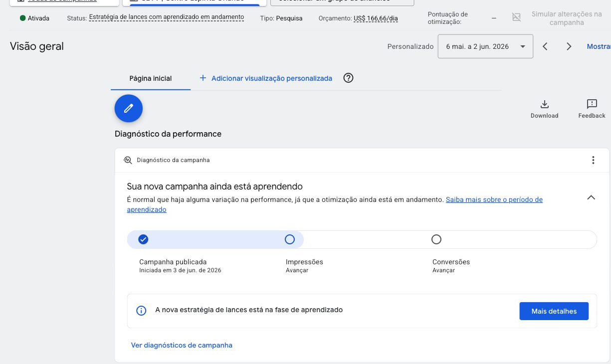
Task: Collapse the learning campaign section chevron
Action: pyautogui.click(x=591, y=197)
